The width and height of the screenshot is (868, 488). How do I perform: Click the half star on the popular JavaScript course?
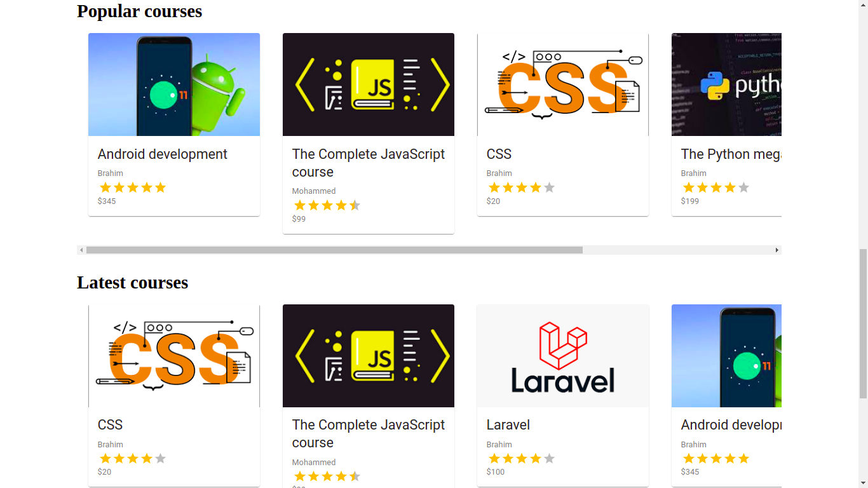(355, 205)
